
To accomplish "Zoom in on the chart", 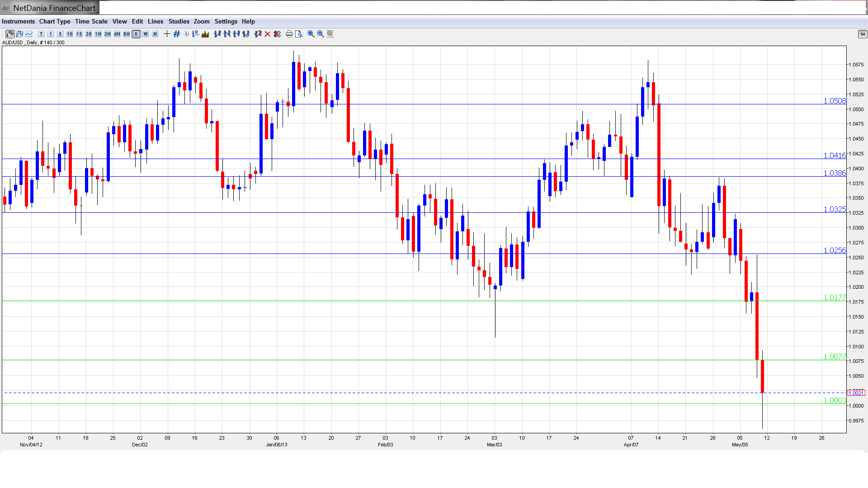I will [x=310, y=34].
